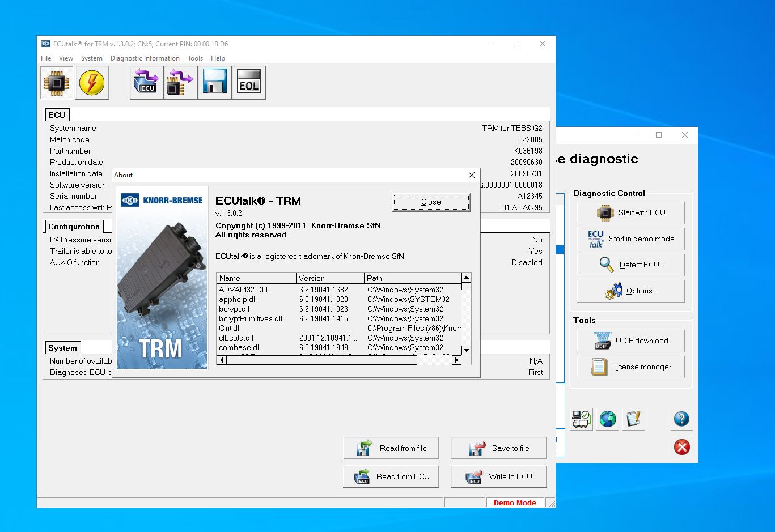Image resolution: width=775 pixels, height=532 pixels.
Task: Click the red X exit icon
Action: coord(681,447)
